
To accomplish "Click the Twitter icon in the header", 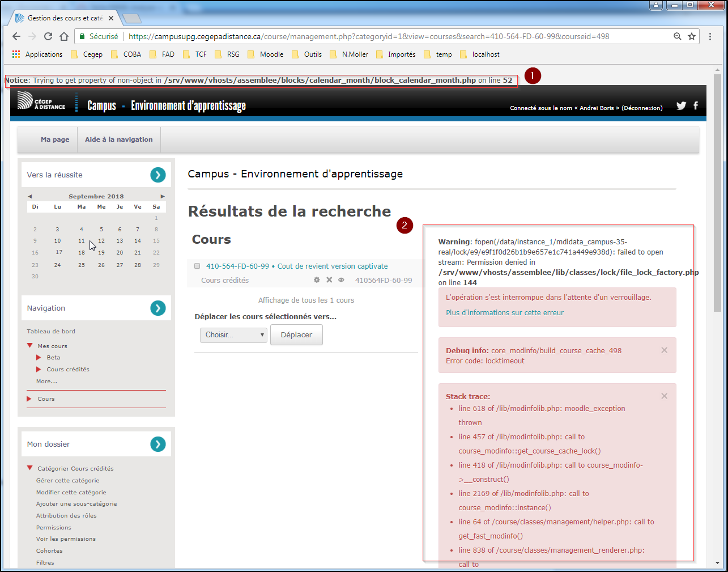I will [681, 105].
